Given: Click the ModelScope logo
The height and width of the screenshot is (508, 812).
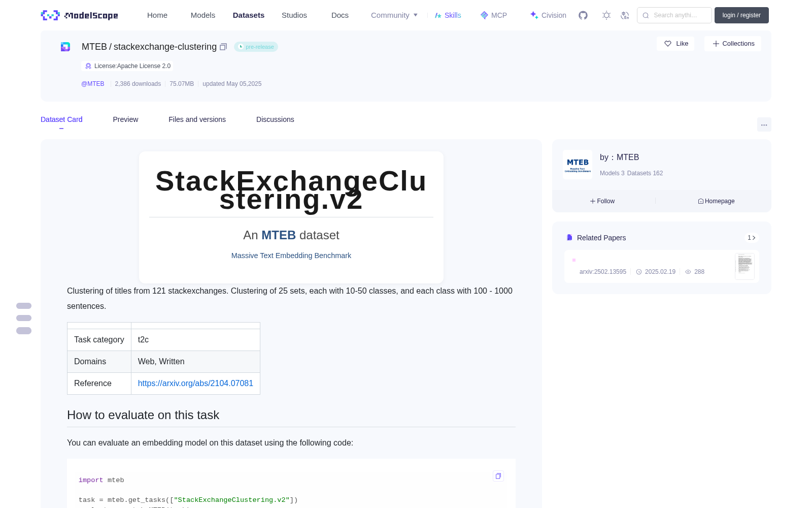Looking at the screenshot, I should (80, 15).
